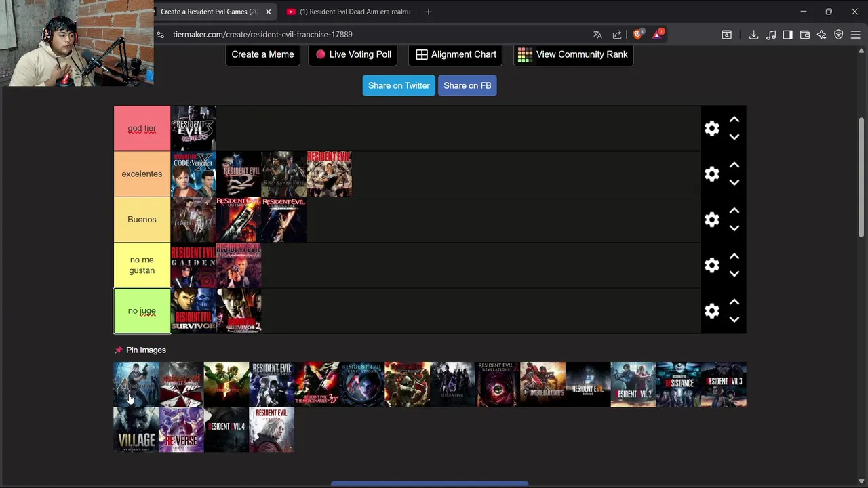This screenshot has width=868, height=488.
Task: Move Buenos row up
Action: tap(734, 211)
